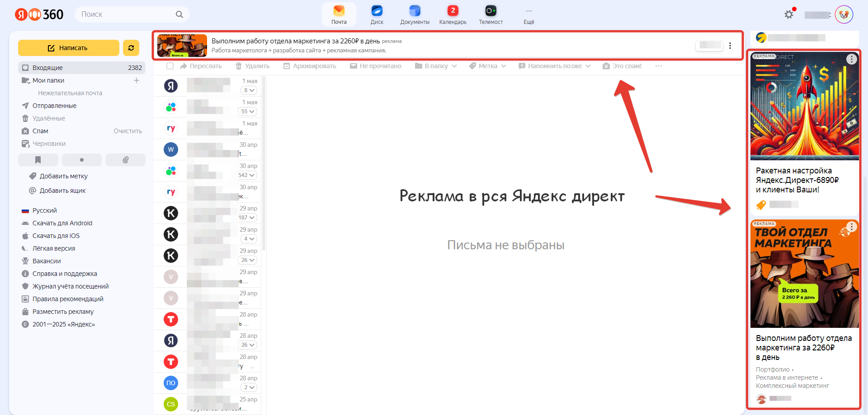The width and height of the screenshot is (868, 415).
Task: Tick the select-all messages checkbox
Action: 170,66
